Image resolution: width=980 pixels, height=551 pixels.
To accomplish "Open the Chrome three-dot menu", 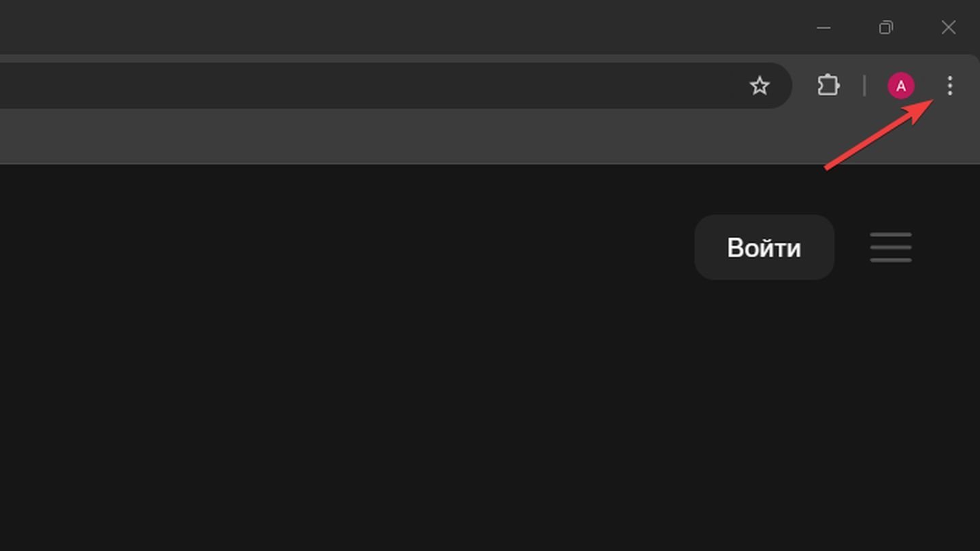I will [x=949, y=86].
